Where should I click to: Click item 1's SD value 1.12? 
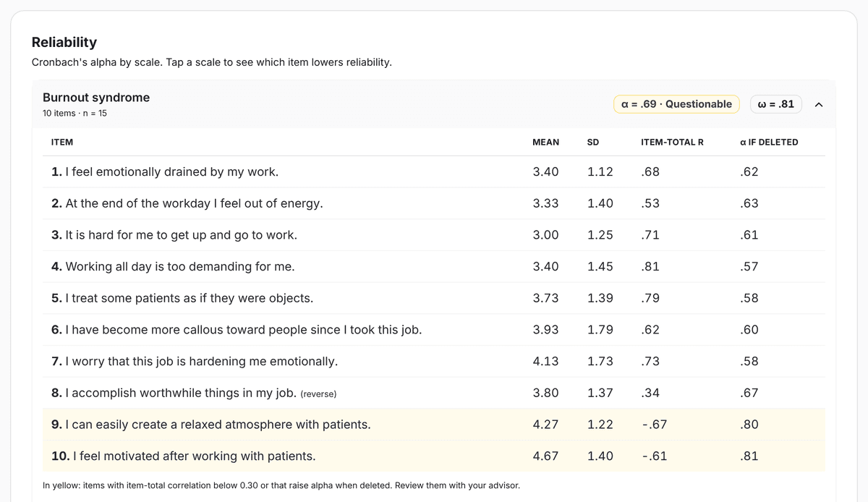click(x=600, y=172)
